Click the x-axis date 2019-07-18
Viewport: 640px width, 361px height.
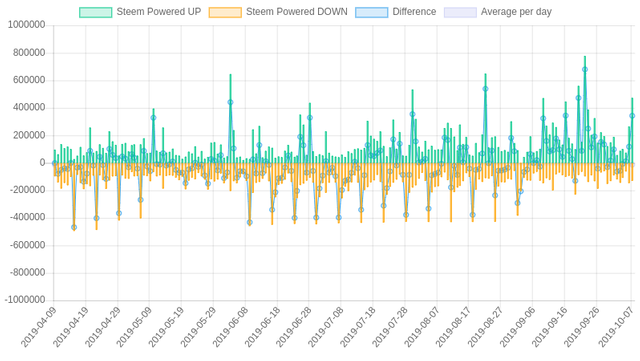358,327
